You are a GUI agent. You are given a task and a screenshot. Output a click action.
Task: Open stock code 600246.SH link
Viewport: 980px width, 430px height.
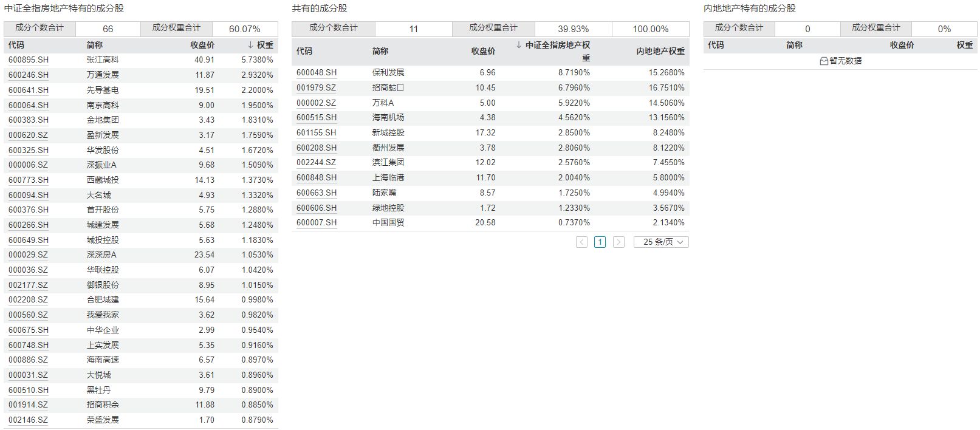click(29, 75)
